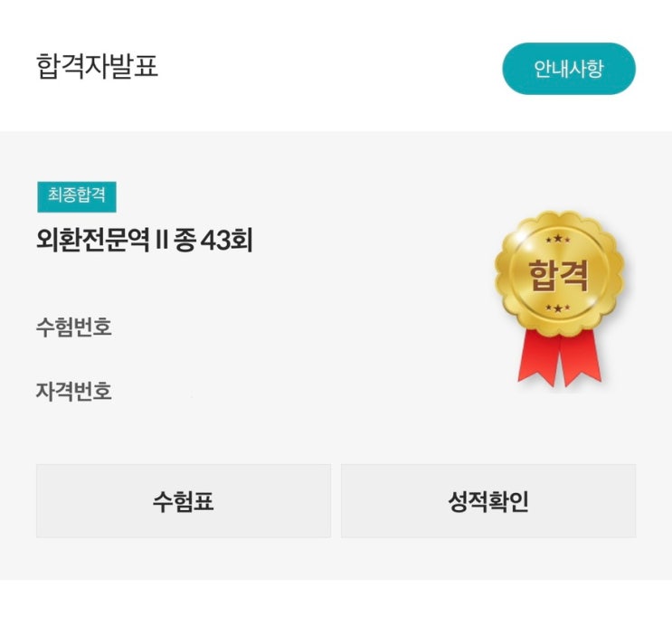Open the 수험표 exam ticket

pos(183,501)
